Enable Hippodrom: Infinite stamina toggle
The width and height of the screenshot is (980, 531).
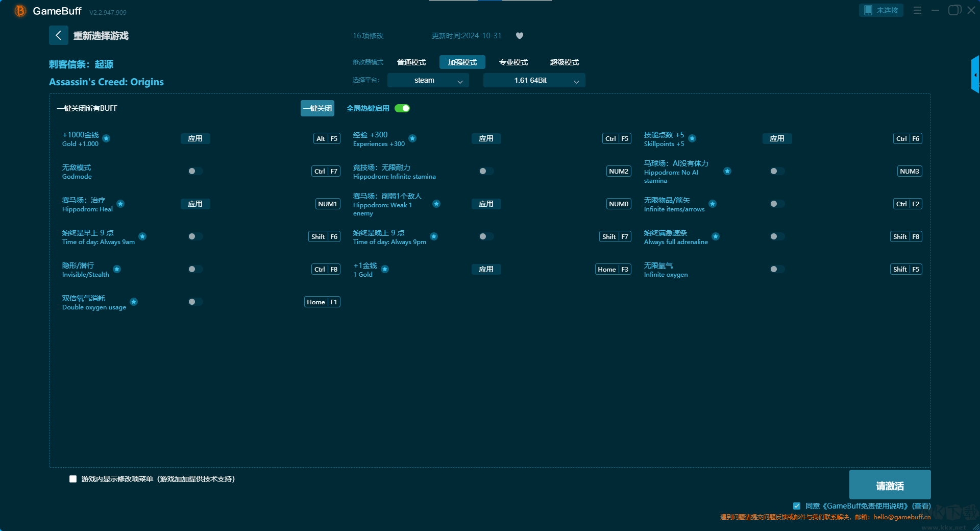point(486,171)
